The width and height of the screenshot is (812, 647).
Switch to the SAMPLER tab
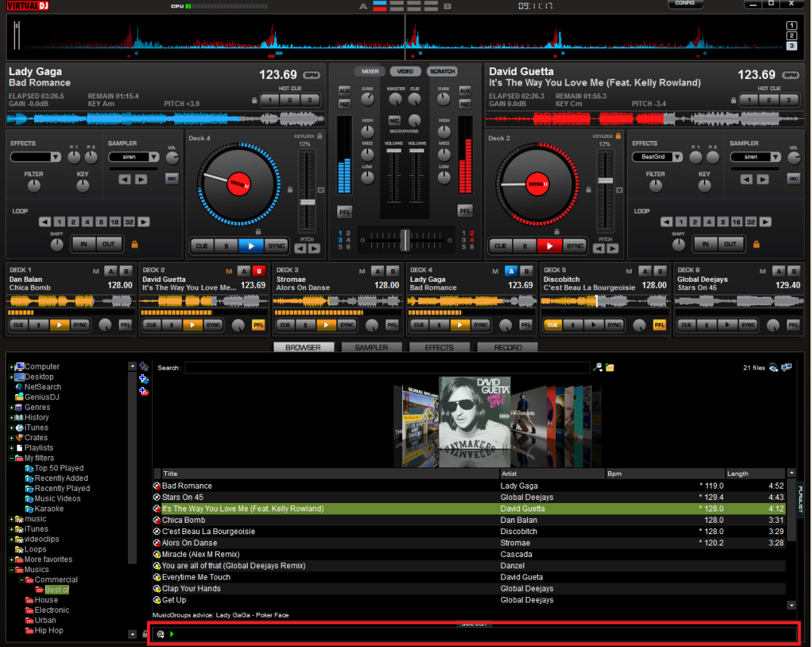click(x=371, y=348)
